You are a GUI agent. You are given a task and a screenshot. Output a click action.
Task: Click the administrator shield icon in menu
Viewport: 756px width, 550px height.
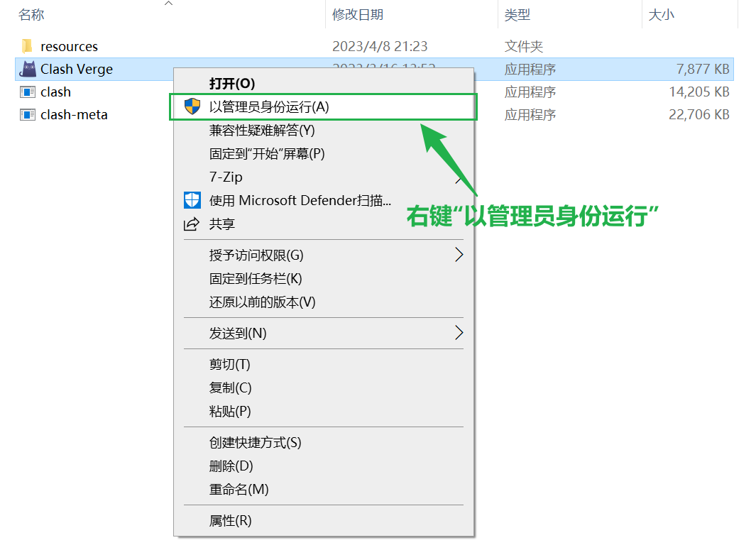tap(192, 107)
